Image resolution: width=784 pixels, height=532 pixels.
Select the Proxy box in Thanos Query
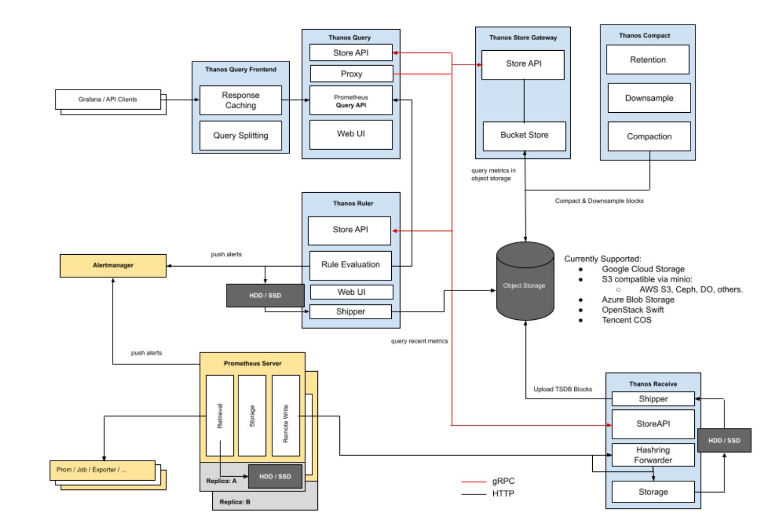(351, 74)
